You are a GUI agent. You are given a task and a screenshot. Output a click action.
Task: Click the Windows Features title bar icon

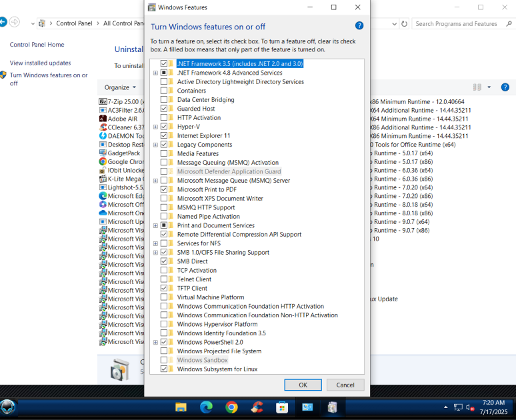coord(152,7)
